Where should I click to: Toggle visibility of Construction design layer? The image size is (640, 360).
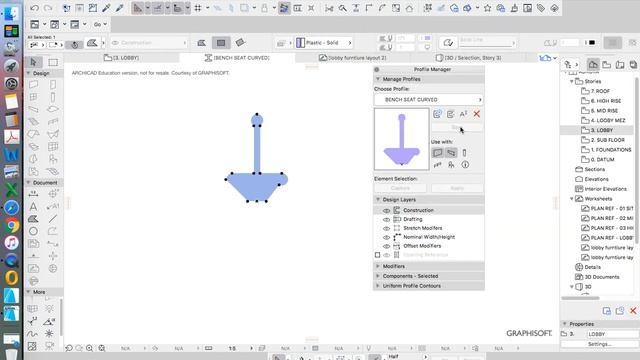[386, 211]
